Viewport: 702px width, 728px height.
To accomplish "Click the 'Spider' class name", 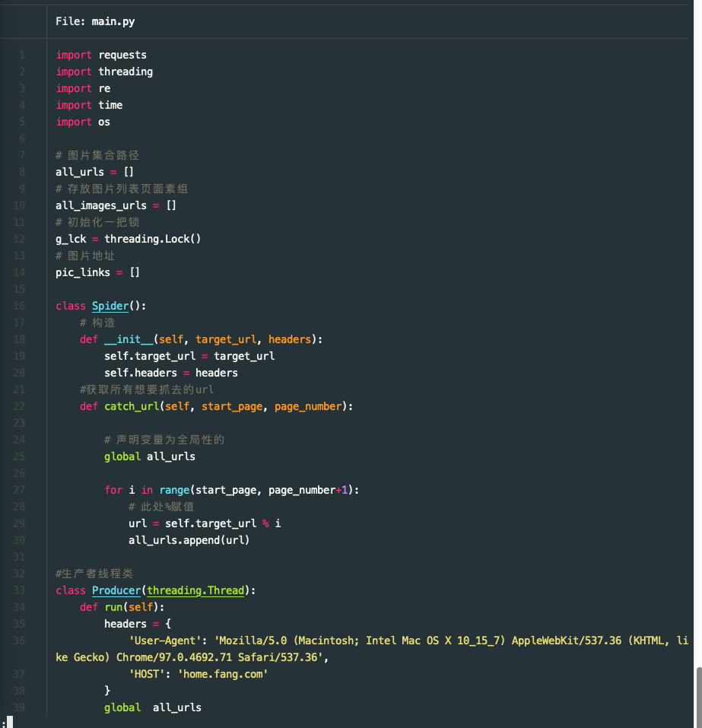I will [x=110, y=306].
